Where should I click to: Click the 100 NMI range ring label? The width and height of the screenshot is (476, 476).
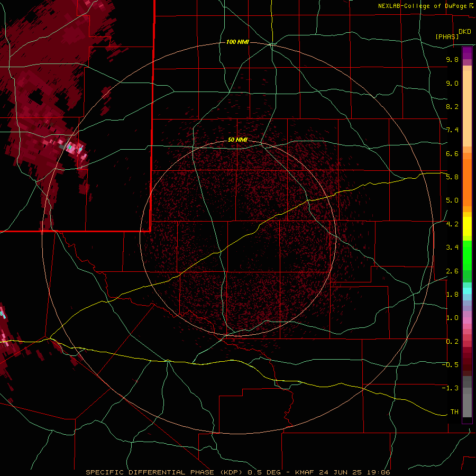coord(237,42)
